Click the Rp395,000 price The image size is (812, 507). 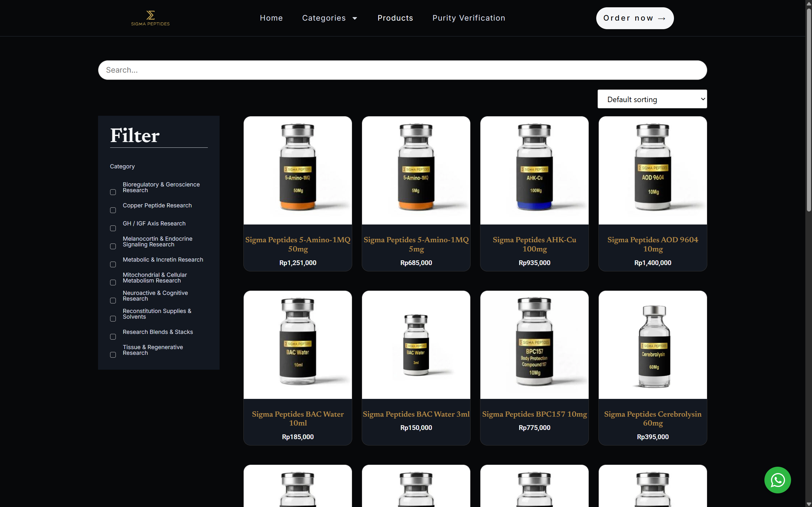coord(653,437)
